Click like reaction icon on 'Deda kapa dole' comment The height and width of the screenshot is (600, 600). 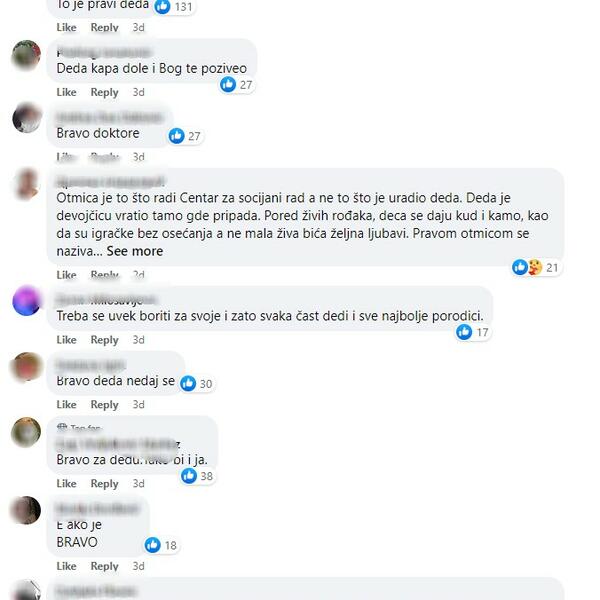[228, 84]
